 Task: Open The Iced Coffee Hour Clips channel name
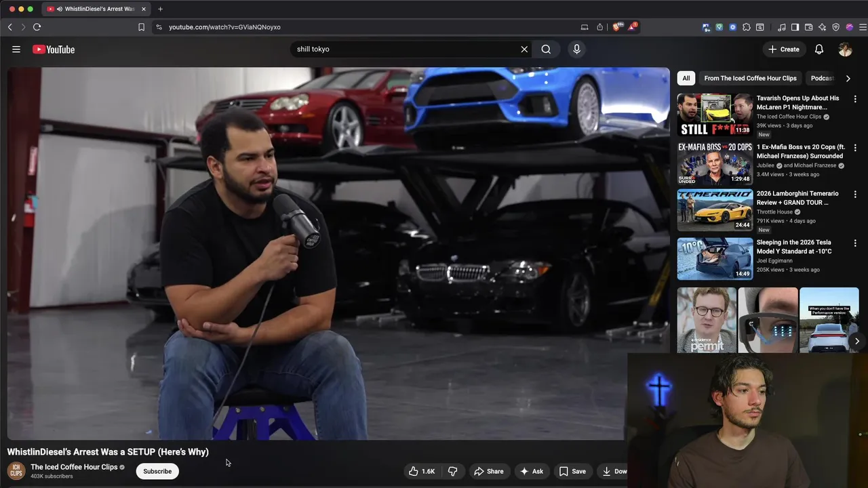click(74, 467)
